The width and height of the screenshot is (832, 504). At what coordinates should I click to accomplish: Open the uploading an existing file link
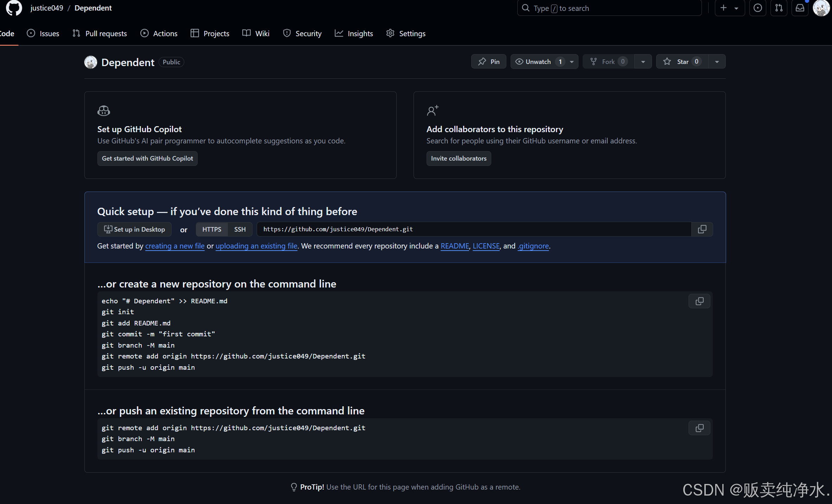(257, 246)
